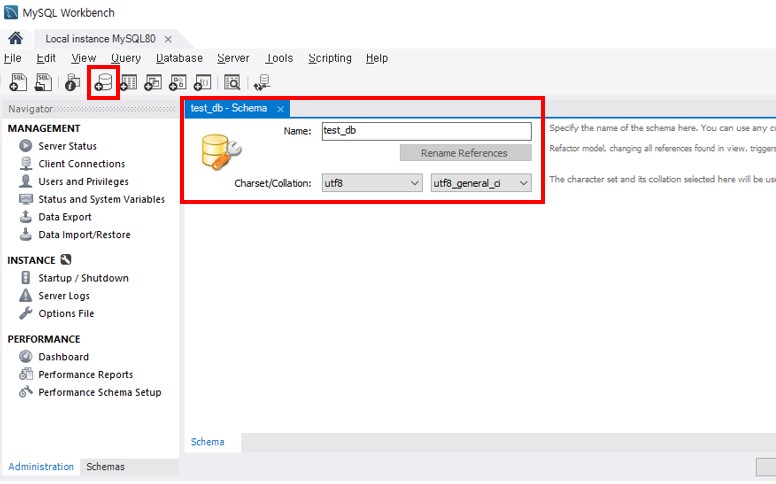
Task: Click Status and System Variables icon
Action: (26, 199)
